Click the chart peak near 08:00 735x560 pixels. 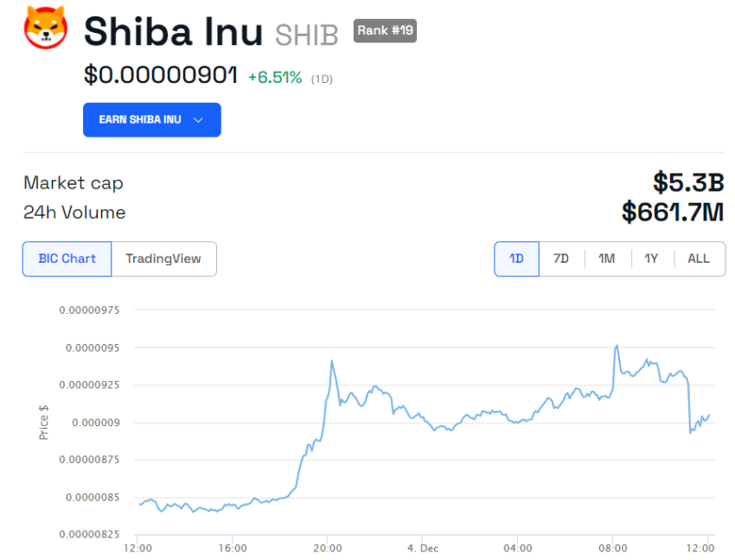point(617,346)
